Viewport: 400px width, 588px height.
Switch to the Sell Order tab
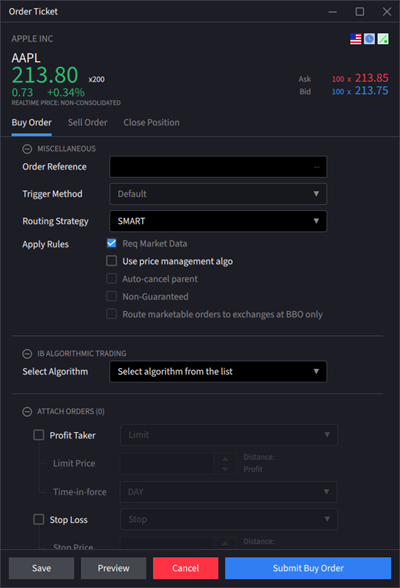pos(87,123)
